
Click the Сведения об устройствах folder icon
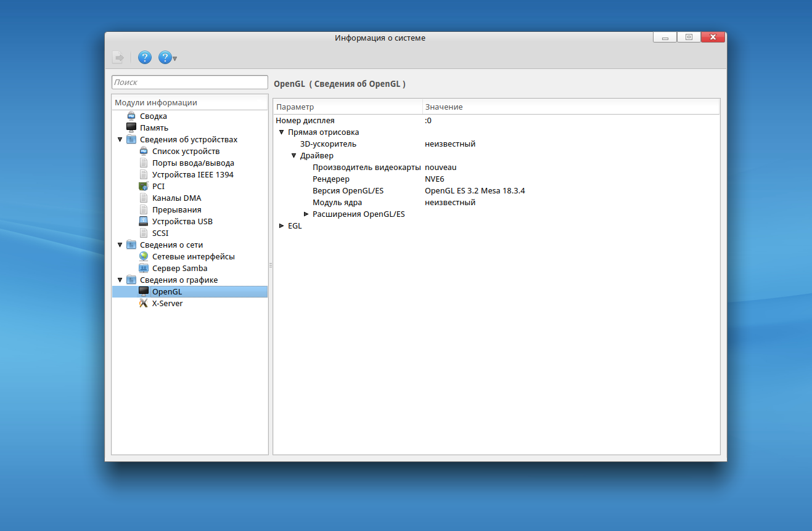(131, 139)
